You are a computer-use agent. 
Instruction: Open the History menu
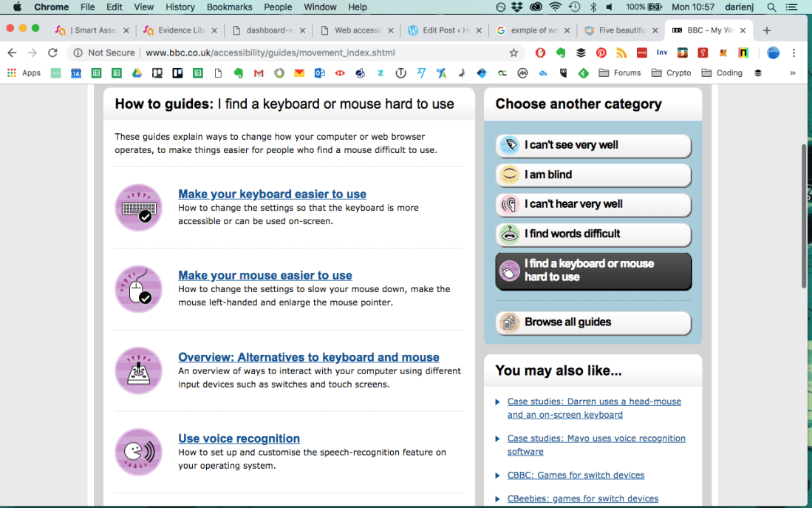pyautogui.click(x=180, y=7)
